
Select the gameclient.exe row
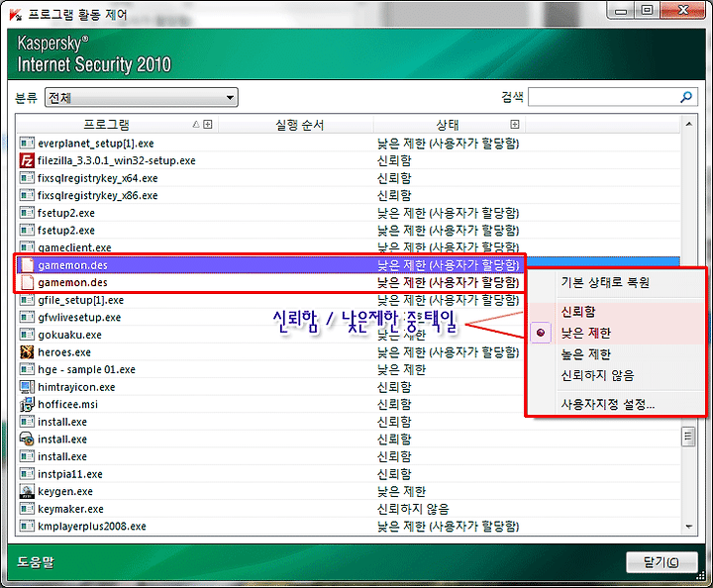[350, 247]
